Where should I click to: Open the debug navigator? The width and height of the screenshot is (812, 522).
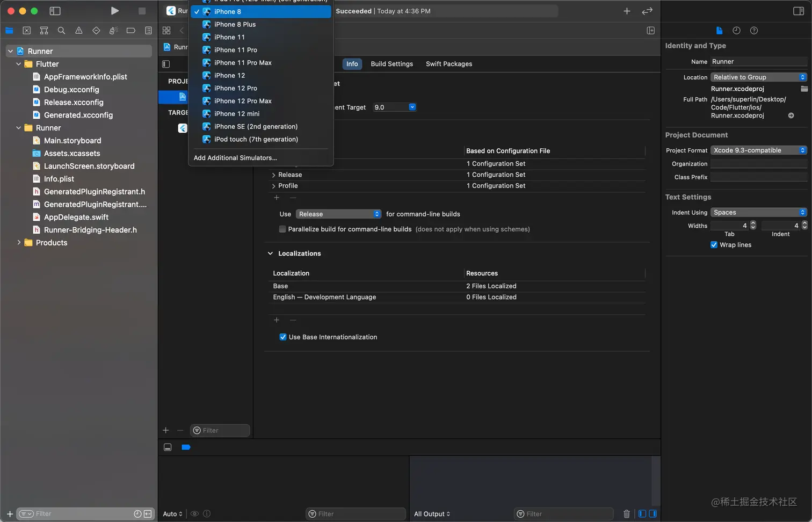tap(113, 31)
